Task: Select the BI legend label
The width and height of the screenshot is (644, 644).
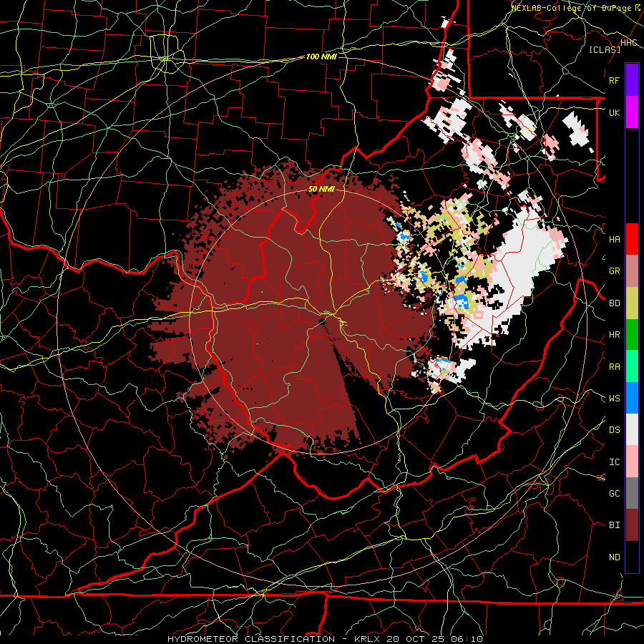Action: [x=614, y=525]
